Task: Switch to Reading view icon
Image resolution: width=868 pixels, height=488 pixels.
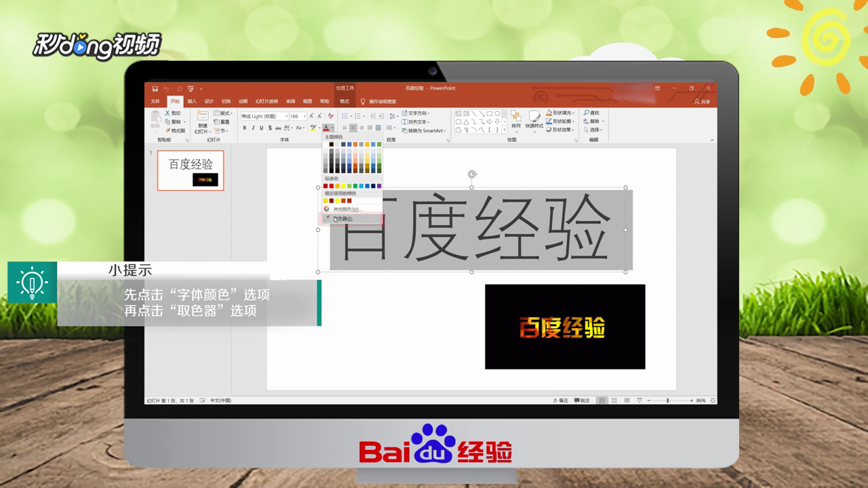Action: (627, 401)
